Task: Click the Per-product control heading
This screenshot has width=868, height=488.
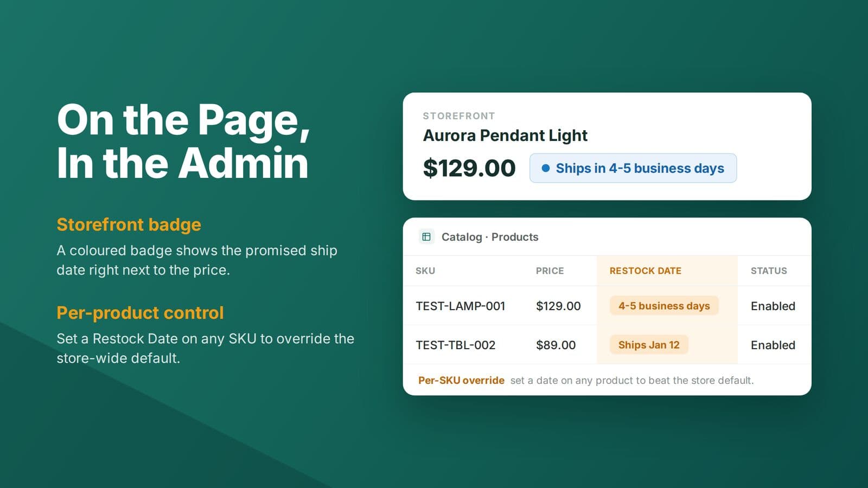Action: pyautogui.click(x=140, y=313)
